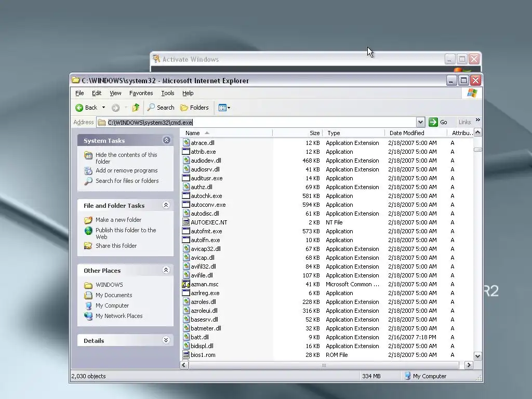Screen dimensions: 532x399
Task: Open the Edit menu
Action: (x=97, y=93)
